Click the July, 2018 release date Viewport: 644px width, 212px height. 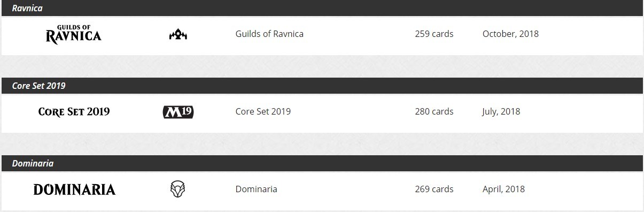click(501, 111)
